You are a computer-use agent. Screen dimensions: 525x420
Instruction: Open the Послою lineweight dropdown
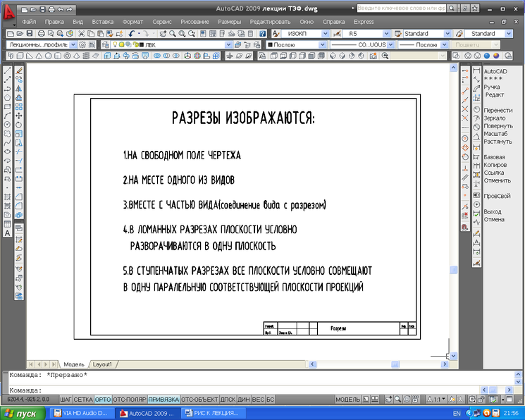pos(444,44)
